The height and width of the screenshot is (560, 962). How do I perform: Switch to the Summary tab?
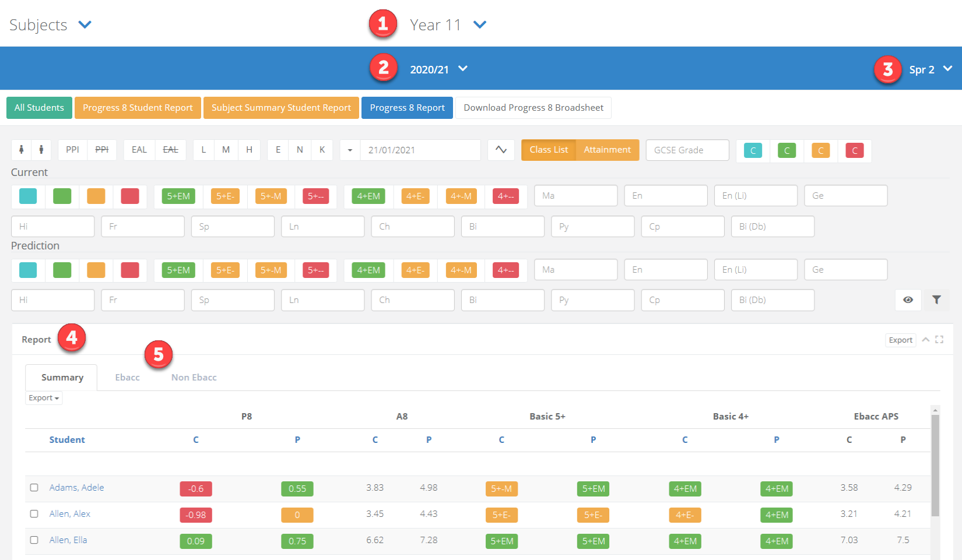click(x=62, y=378)
